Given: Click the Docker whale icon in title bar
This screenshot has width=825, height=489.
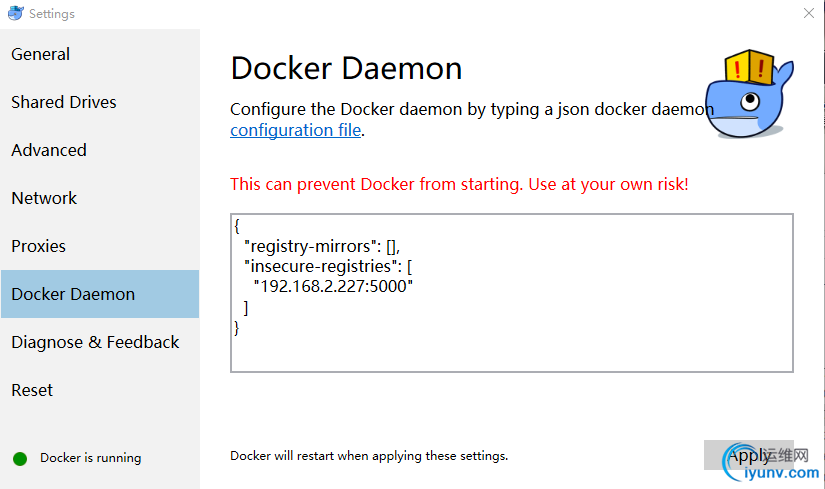Looking at the screenshot, I should point(16,13).
